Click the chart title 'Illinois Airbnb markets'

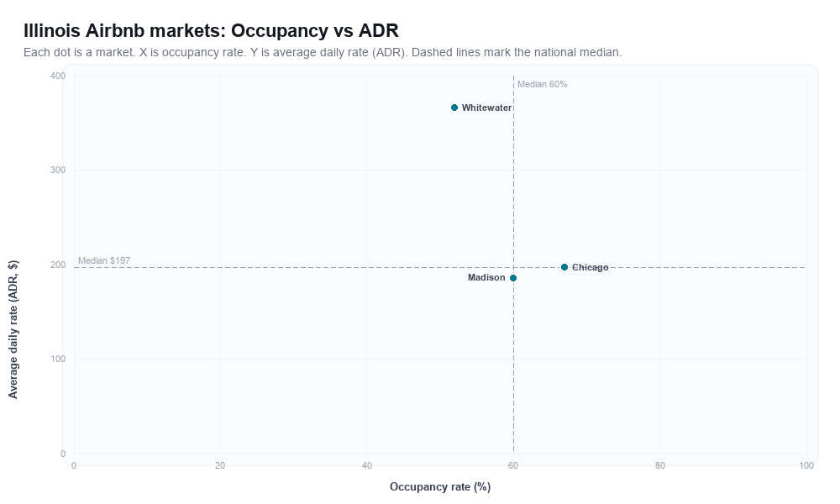pyautogui.click(x=211, y=30)
